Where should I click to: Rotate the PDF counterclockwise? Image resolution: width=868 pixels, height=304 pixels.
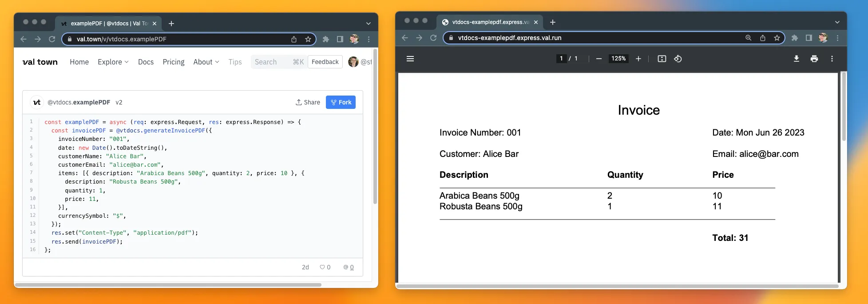pyautogui.click(x=678, y=59)
